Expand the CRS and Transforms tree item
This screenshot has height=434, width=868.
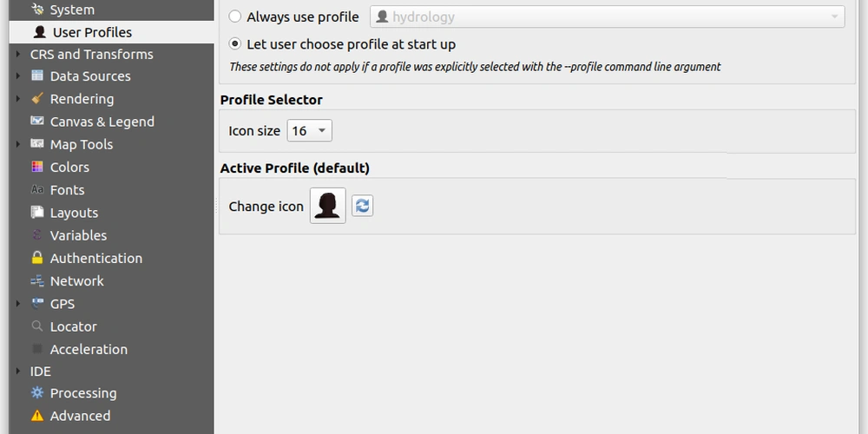18,54
